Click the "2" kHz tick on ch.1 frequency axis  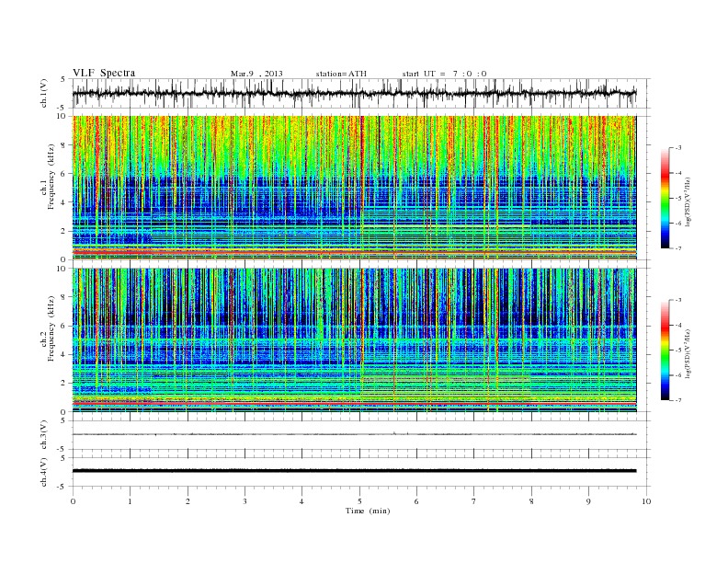(64, 231)
